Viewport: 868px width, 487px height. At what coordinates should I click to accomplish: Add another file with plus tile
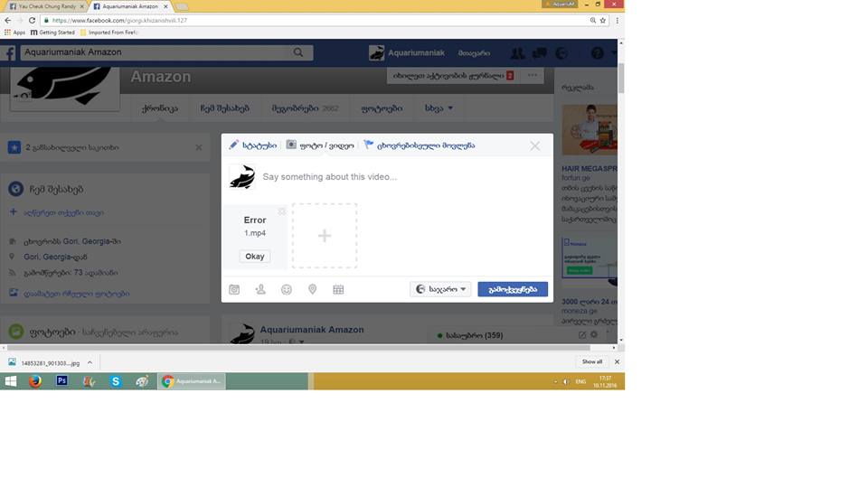(325, 236)
